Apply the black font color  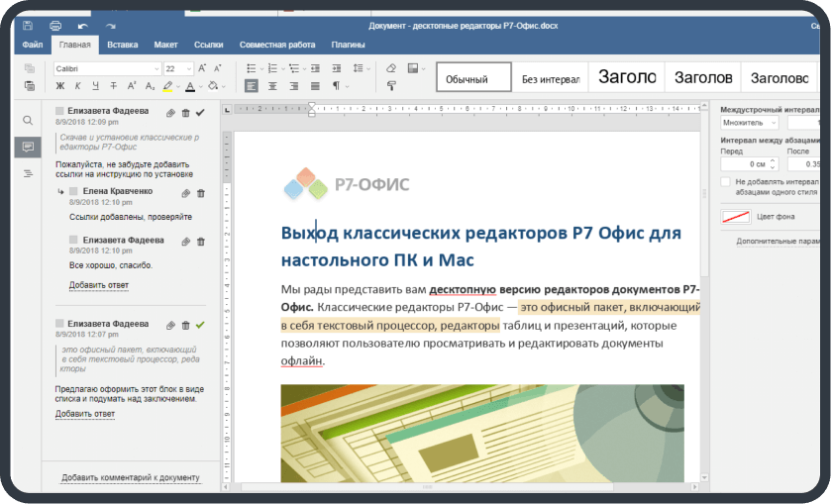click(x=190, y=86)
